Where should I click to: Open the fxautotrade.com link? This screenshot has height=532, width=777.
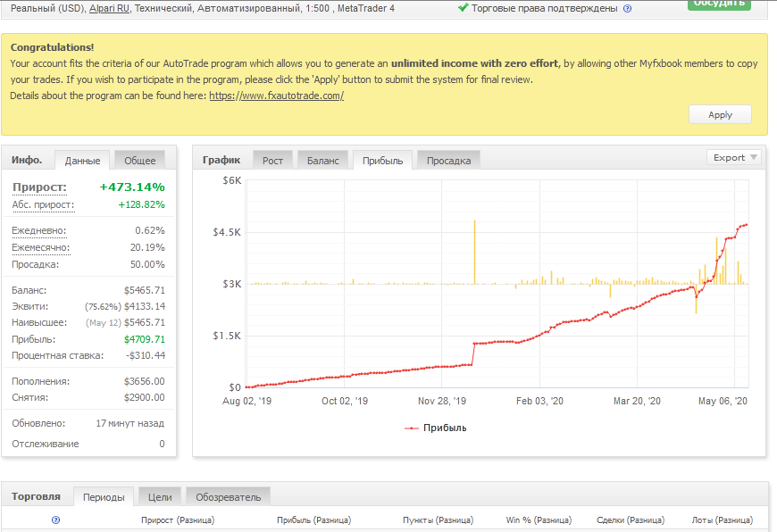point(277,96)
